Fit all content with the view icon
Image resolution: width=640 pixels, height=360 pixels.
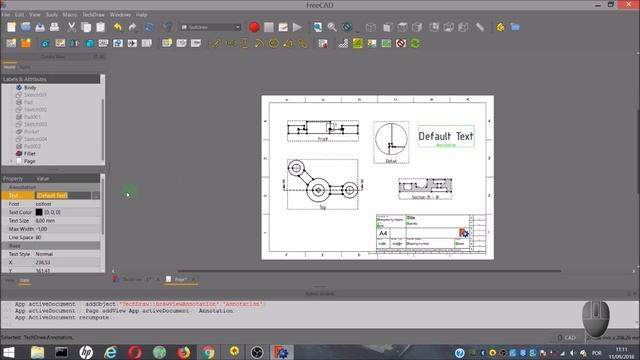[x=318, y=27]
